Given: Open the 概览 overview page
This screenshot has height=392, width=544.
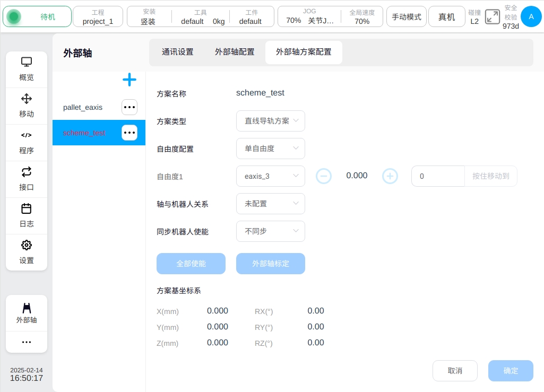Looking at the screenshot, I should pos(27,69).
